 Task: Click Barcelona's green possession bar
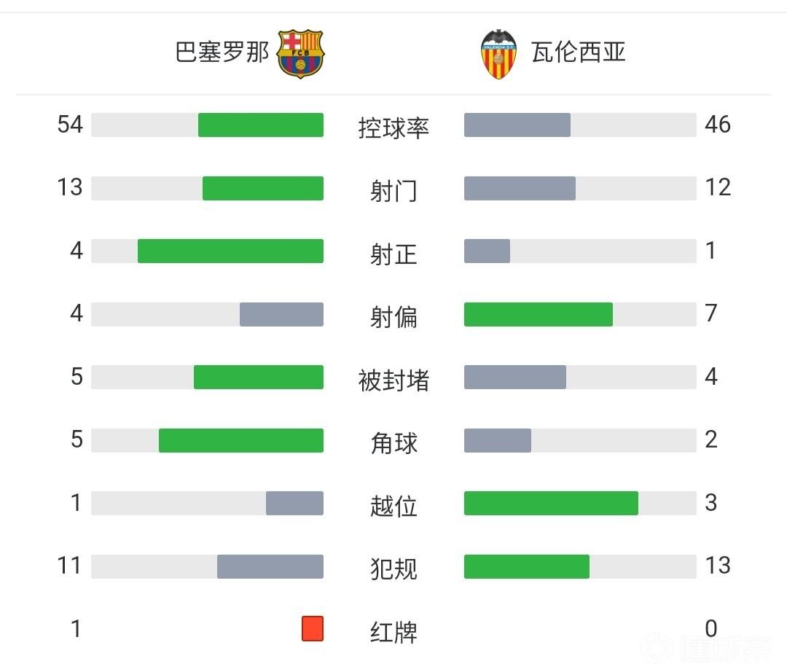click(x=261, y=125)
